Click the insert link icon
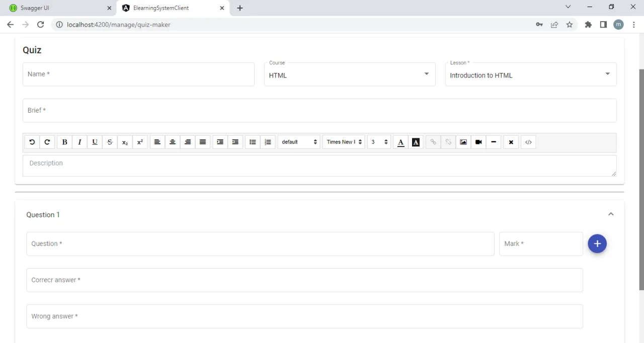This screenshot has width=644, height=343. pos(433,142)
